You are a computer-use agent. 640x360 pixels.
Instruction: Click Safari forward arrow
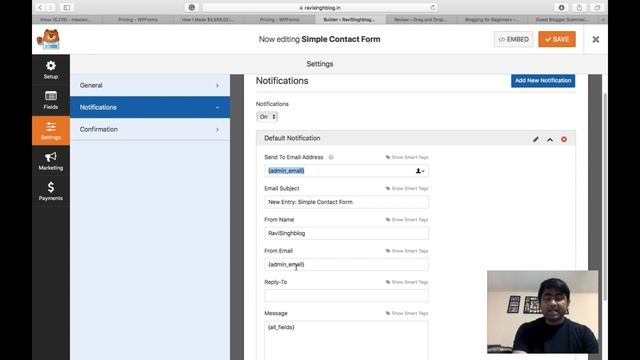51,7
